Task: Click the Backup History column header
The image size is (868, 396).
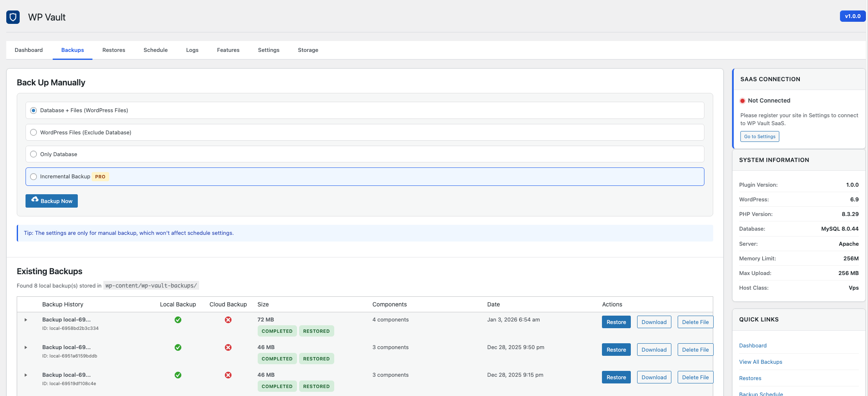Action: click(63, 305)
